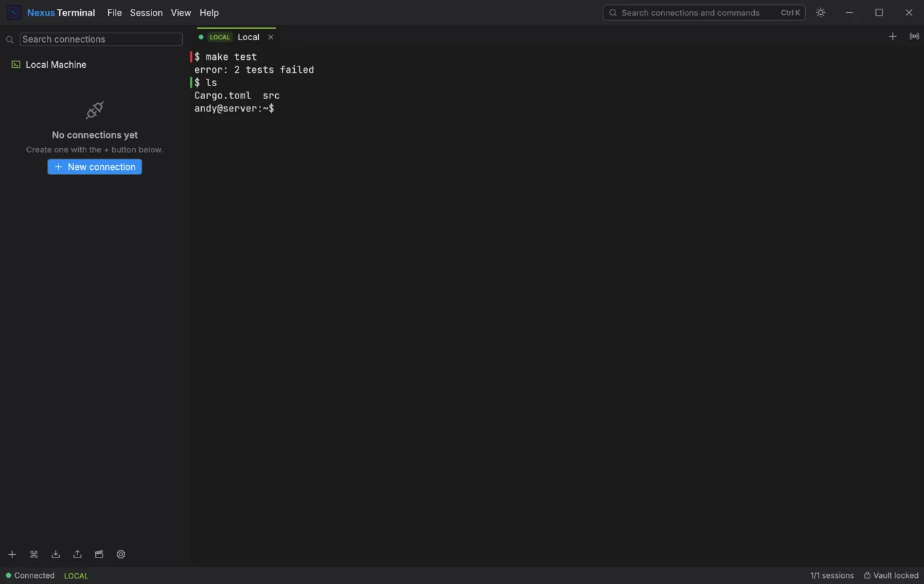924x584 pixels.
Task: Click the add connection plus icon in bottom toolbar
Action: 12,554
